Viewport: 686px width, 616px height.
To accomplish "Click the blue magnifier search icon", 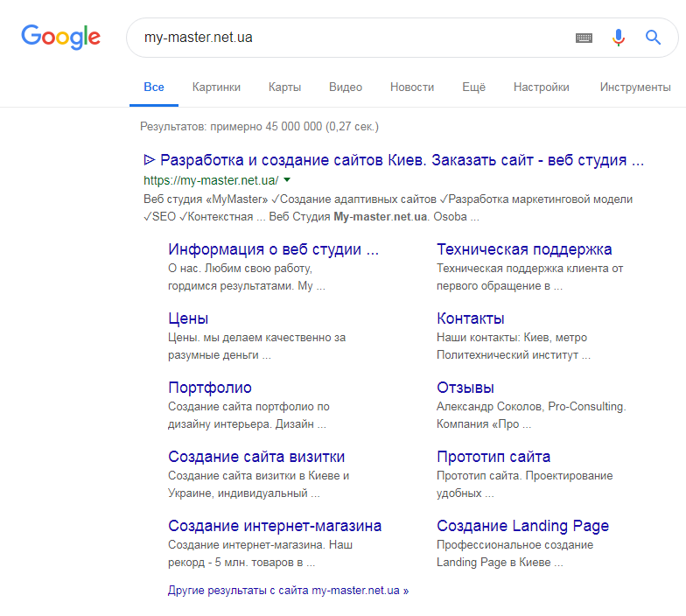I will pos(653,37).
